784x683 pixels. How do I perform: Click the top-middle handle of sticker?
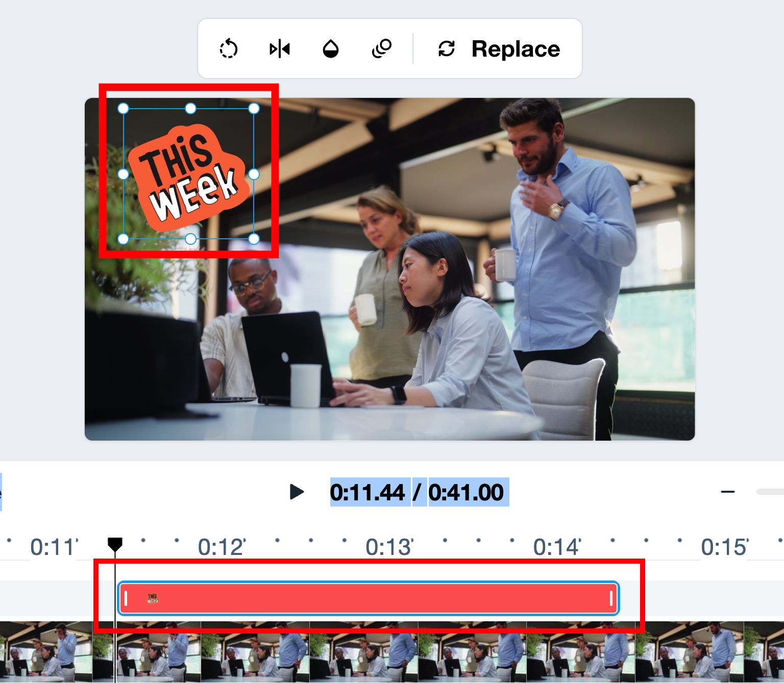[190, 108]
